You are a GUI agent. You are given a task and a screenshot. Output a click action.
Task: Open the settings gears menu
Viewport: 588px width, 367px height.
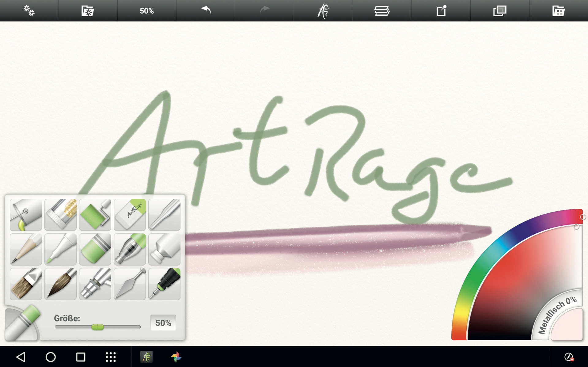tap(29, 11)
